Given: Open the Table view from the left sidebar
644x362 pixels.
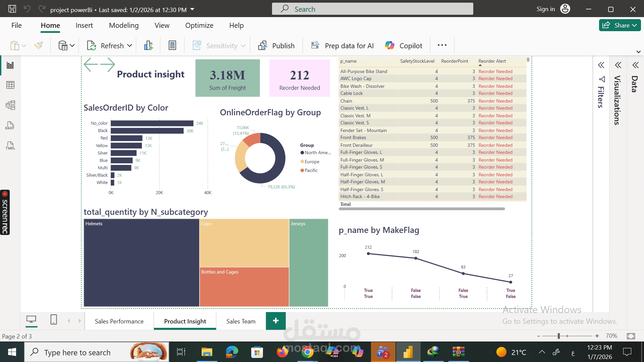Looking at the screenshot, I should [x=10, y=85].
